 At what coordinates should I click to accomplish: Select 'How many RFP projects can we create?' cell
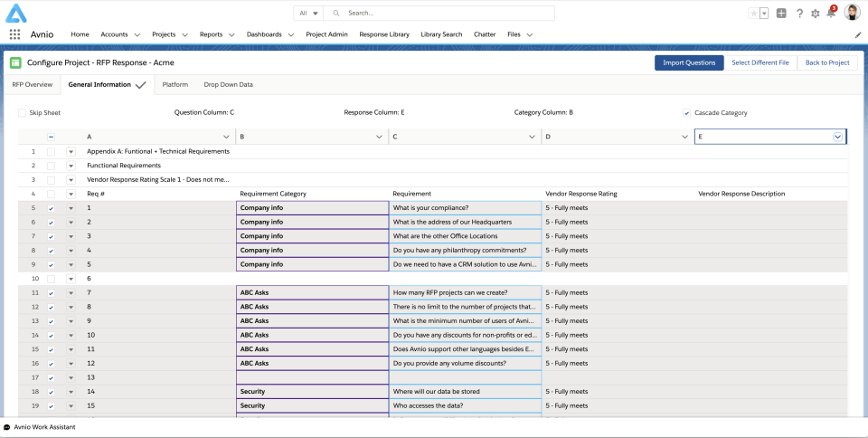pyautogui.click(x=465, y=293)
